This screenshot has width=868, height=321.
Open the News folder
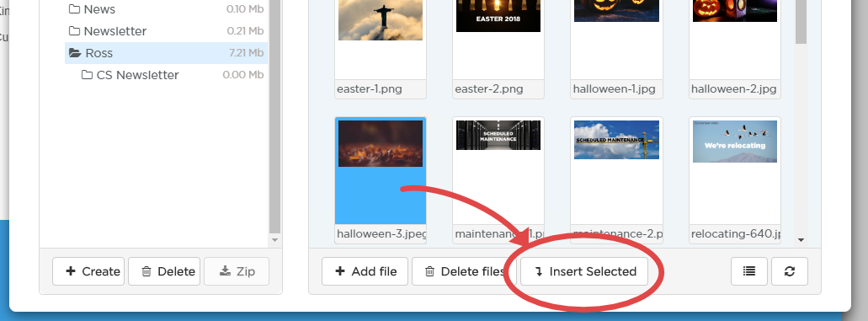[x=99, y=9]
